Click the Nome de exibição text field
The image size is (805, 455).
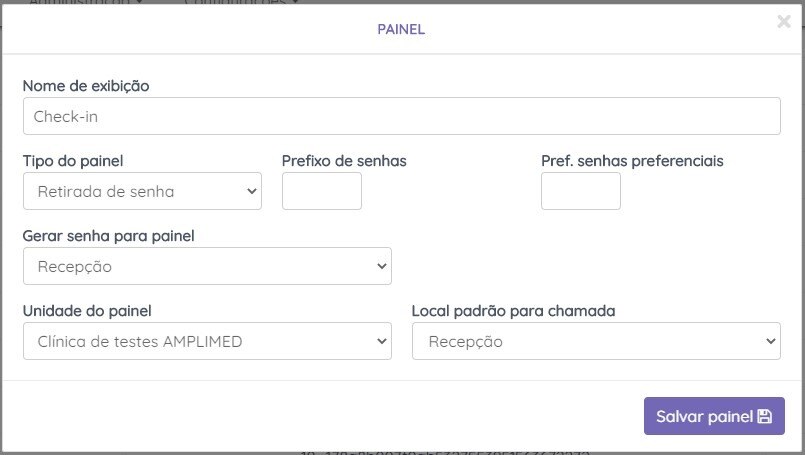coord(401,116)
